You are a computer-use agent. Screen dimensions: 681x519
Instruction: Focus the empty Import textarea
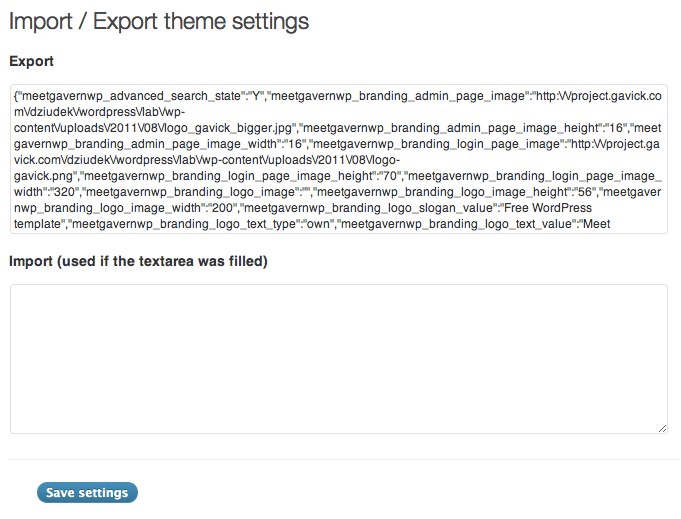tap(339, 359)
